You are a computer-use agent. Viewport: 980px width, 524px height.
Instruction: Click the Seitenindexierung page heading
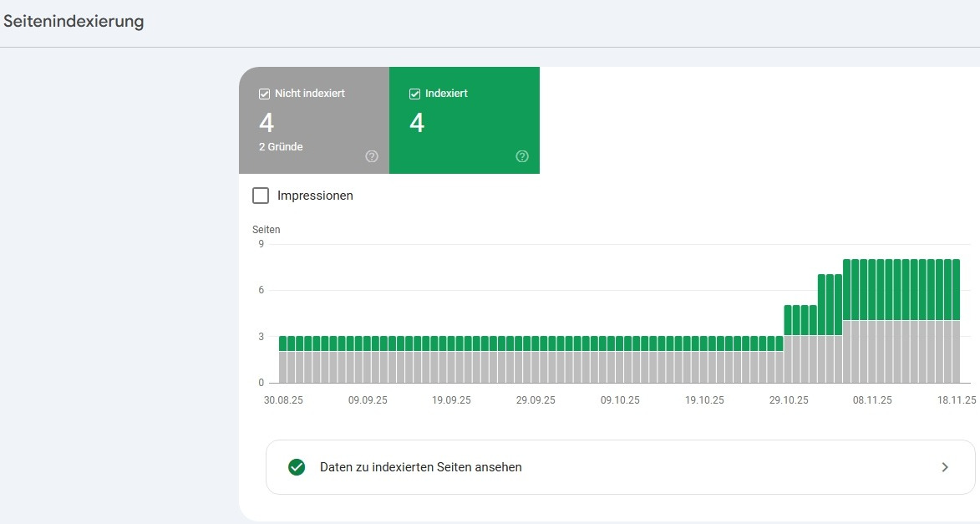(x=74, y=22)
